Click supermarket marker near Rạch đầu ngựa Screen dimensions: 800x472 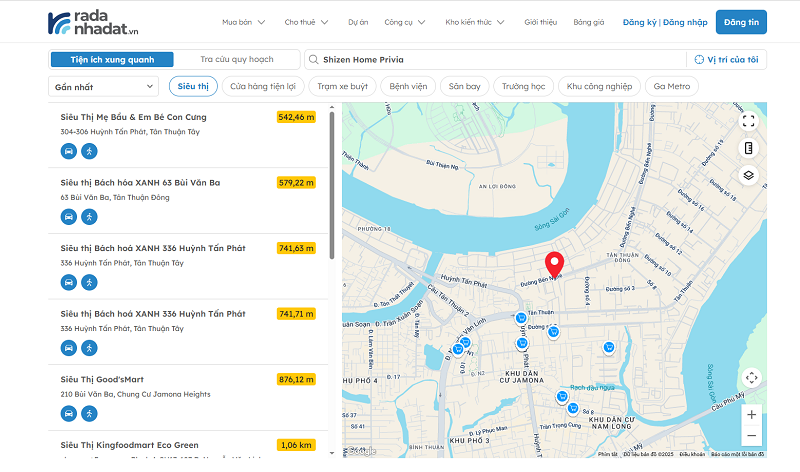tap(562, 396)
